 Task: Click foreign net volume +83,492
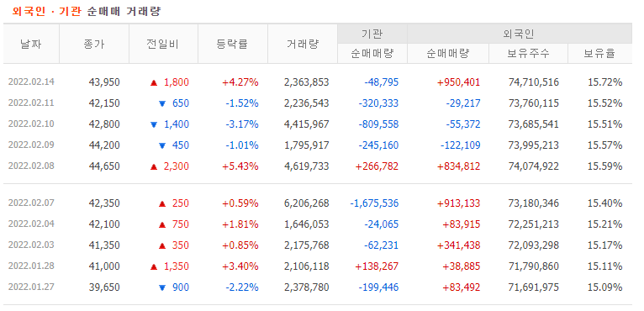462,287
